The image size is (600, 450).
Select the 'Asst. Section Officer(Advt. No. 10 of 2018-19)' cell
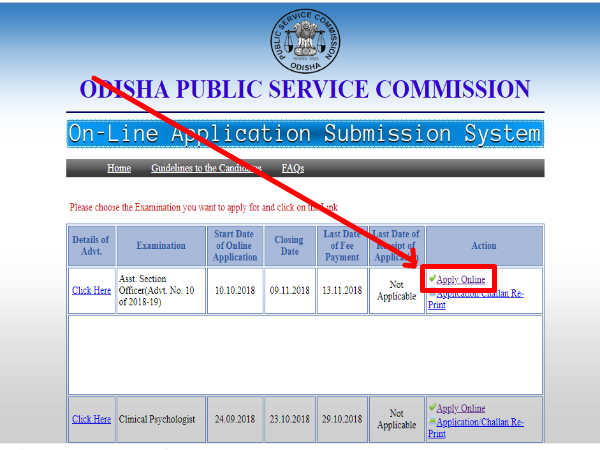(161, 290)
